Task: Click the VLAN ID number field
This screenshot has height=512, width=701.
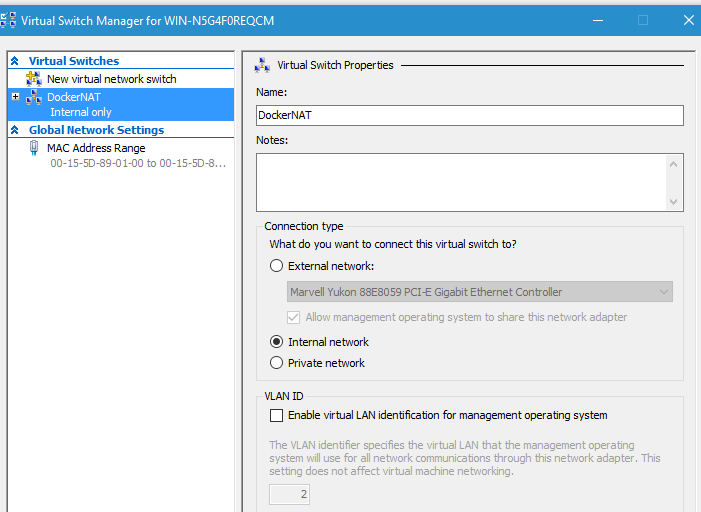Action: (288, 494)
